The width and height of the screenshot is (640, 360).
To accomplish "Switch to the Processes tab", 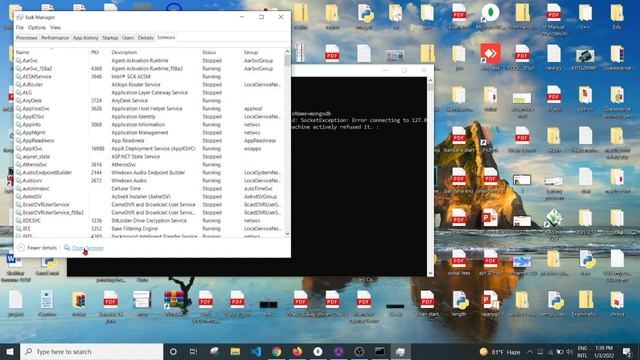I will pyautogui.click(x=27, y=38).
